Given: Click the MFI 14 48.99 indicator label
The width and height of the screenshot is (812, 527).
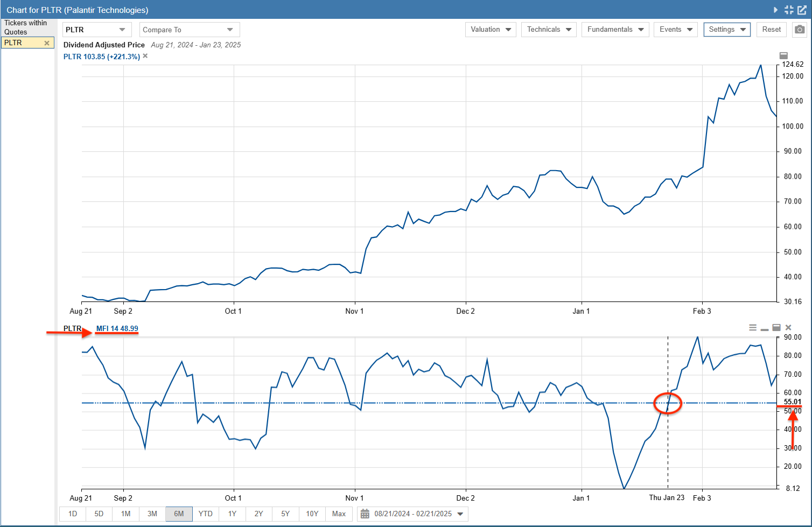Looking at the screenshot, I should coord(117,328).
